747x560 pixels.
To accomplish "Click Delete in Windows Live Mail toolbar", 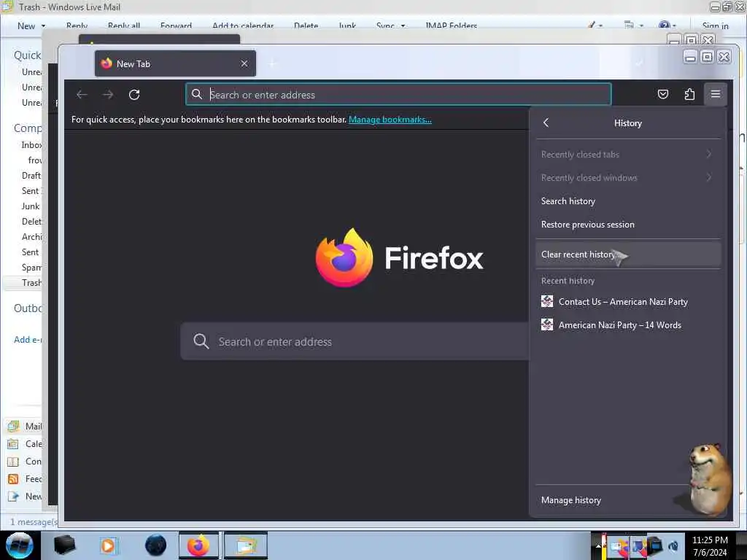I will 306,26.
